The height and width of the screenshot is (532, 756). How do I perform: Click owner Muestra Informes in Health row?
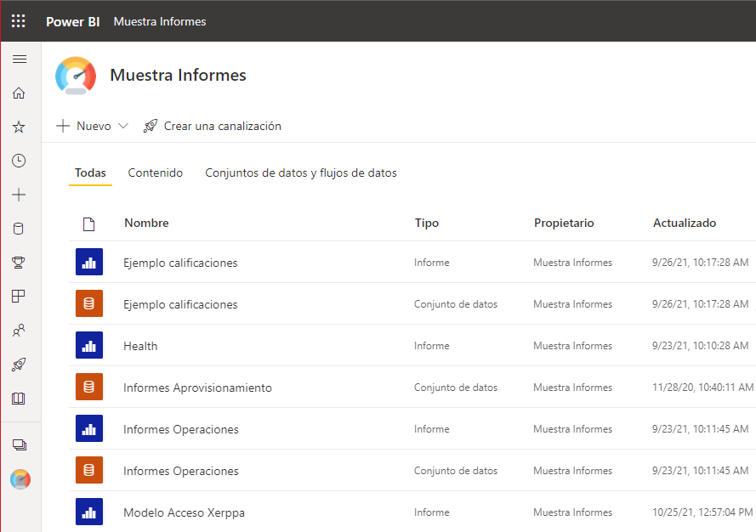[573, 346]
